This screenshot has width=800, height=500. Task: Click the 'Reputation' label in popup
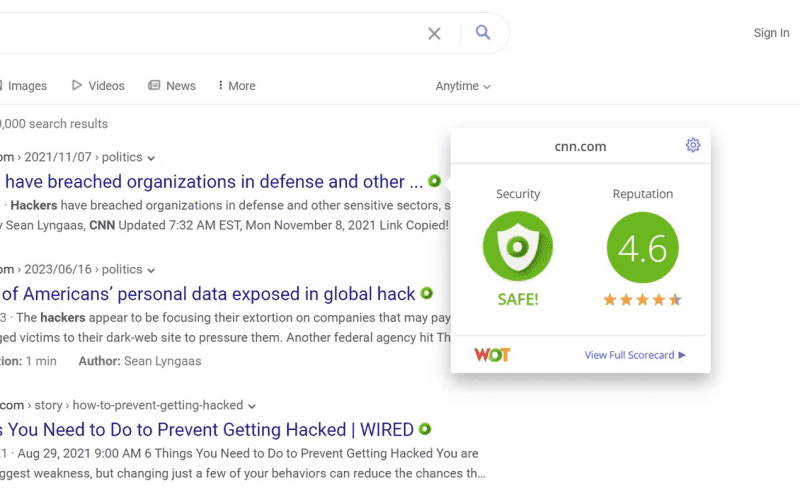pos(643,194)
